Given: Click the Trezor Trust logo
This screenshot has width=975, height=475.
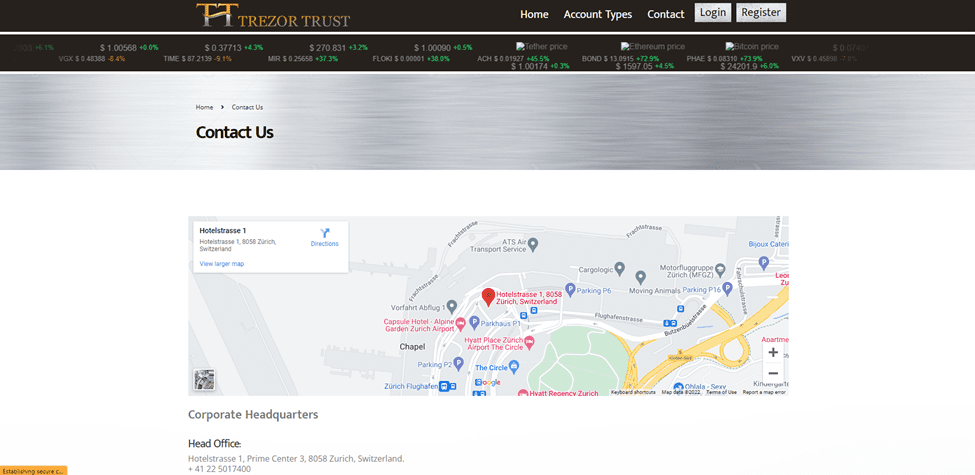Looking at the screenshot, I should (273, 16).
